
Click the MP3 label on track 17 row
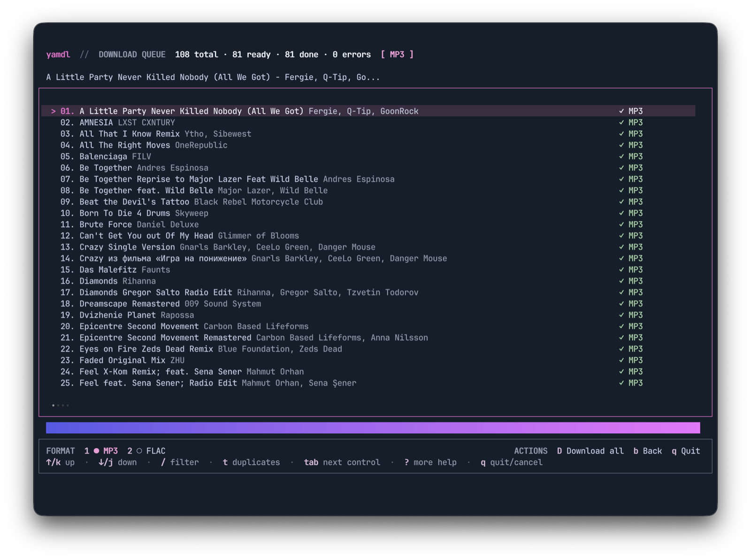click(x=636, y=292)
